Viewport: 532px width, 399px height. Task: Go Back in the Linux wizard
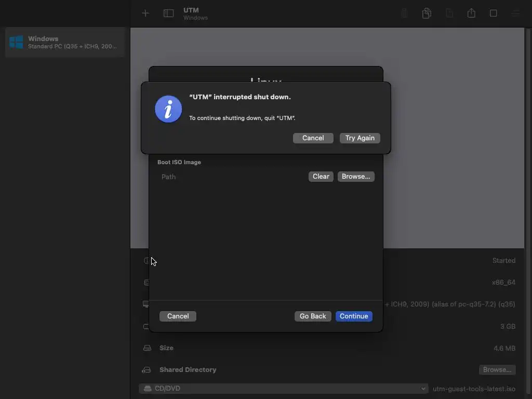(313, 316)
